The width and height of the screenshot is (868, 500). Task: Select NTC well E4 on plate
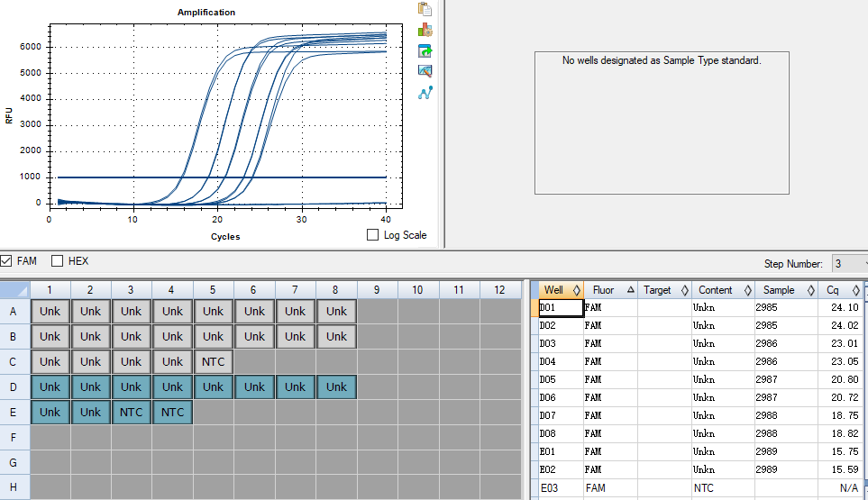click(172, 412)
